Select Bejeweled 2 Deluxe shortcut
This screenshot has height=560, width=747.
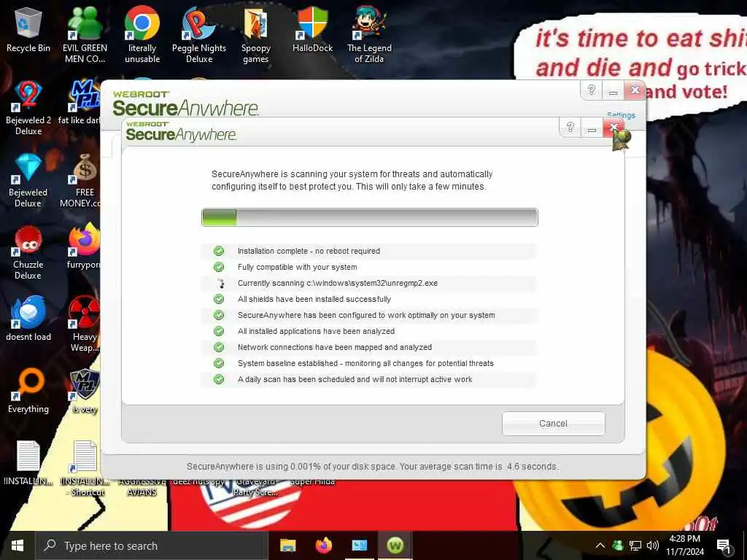click(x=28, y=108)
